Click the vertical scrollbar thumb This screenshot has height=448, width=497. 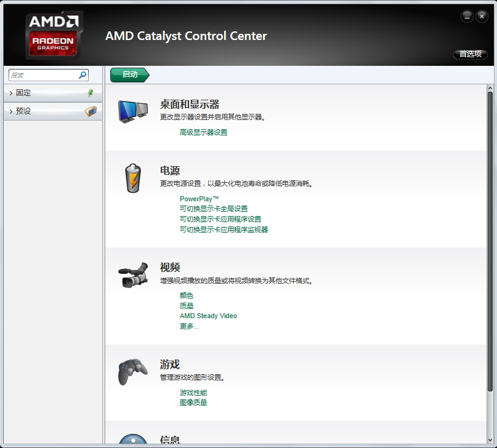click(x=490, y=242)
